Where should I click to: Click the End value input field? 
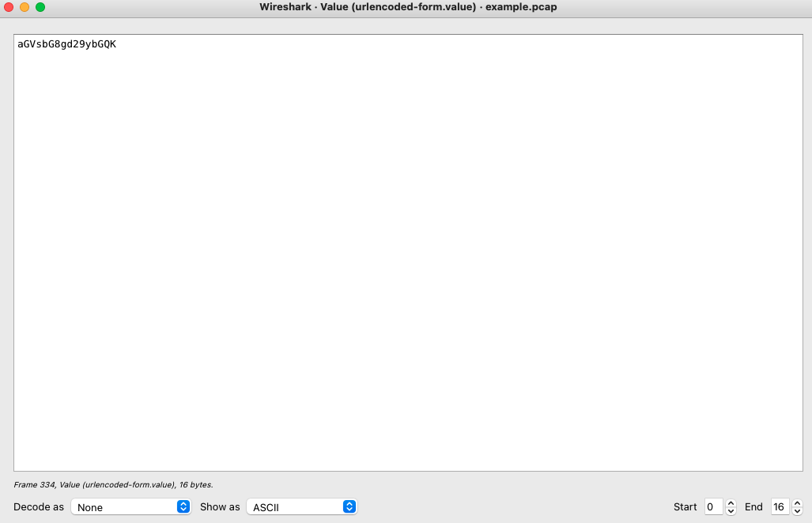pyautogui.click(x=779, y=507)
